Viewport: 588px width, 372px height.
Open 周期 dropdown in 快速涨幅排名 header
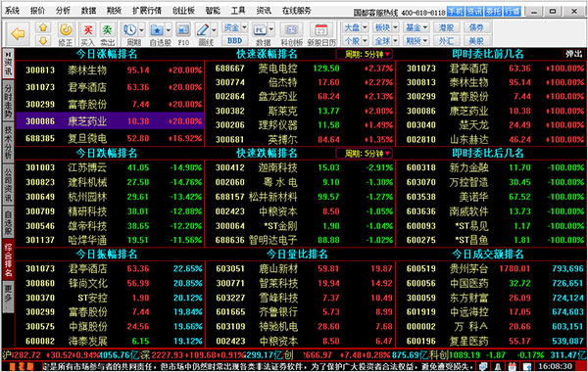click(x=365, y=54)
